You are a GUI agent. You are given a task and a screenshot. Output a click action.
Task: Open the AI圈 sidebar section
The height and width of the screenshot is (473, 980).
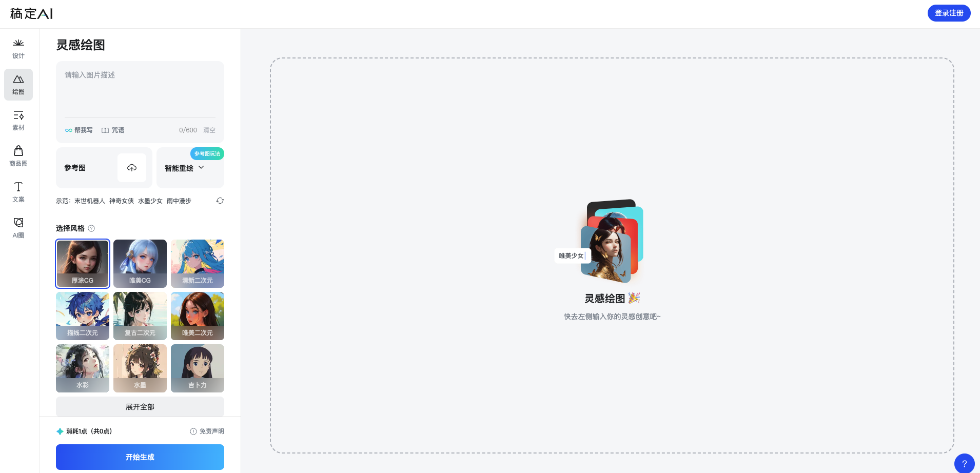(x=18, y=228)
